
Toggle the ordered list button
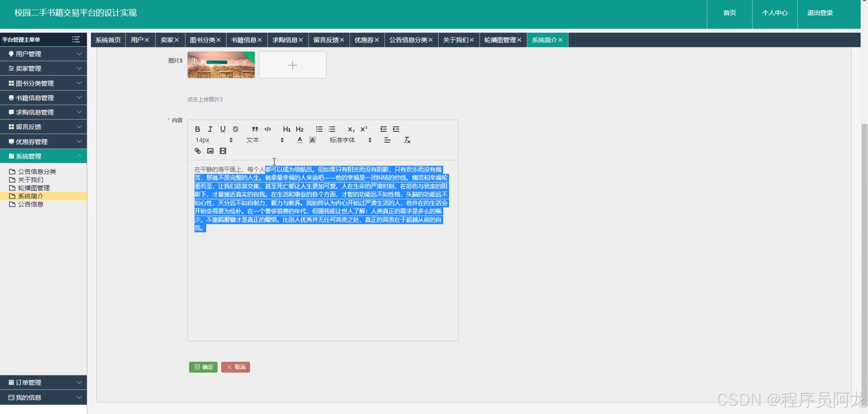tap(319, 129)
